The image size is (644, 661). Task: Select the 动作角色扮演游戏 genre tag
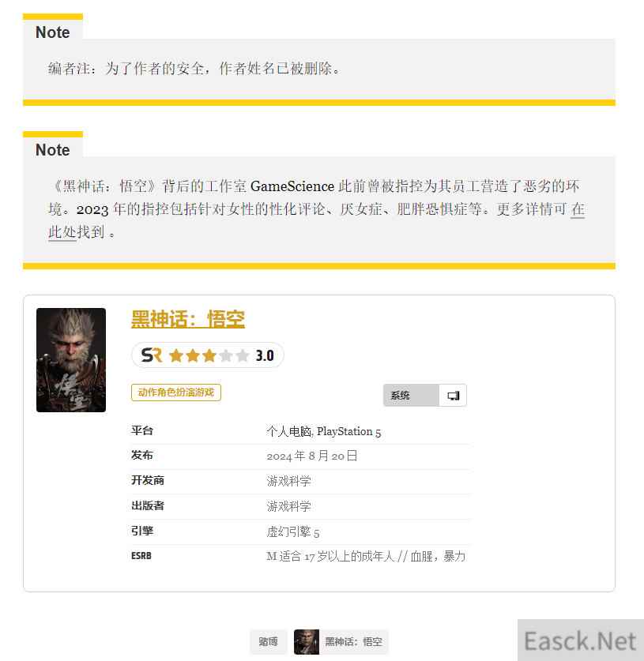(176, 392)
